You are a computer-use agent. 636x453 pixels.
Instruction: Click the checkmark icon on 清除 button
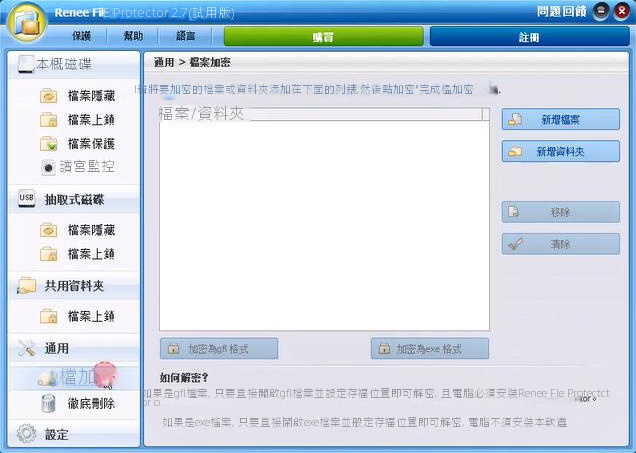pos(515,244)
